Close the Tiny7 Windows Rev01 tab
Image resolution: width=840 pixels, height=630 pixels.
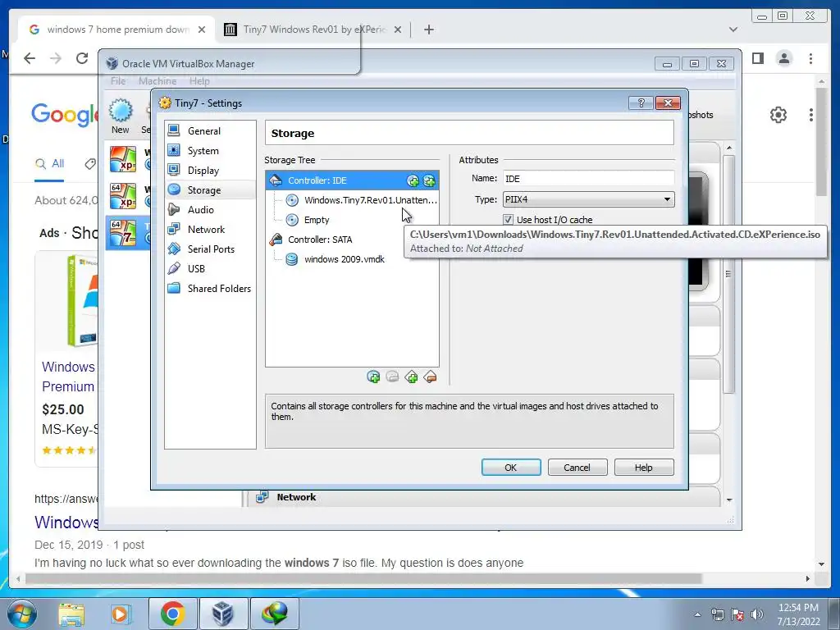(398, 30)
